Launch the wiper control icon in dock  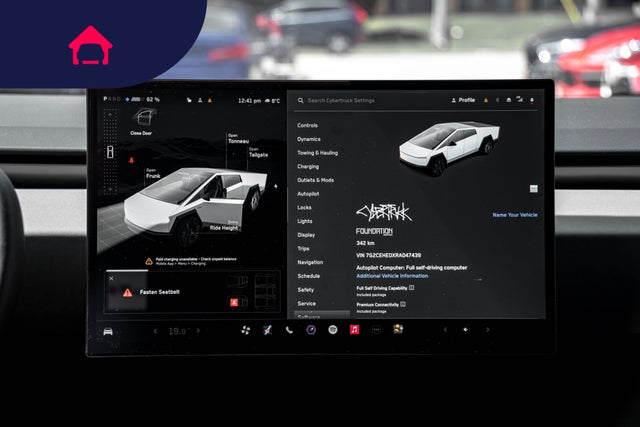pos(267,330)
